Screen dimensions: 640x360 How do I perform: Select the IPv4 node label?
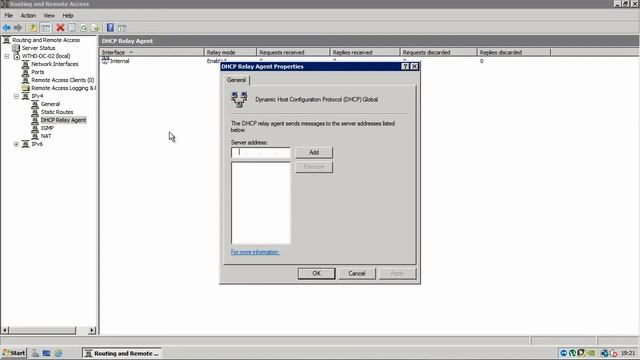37,96
